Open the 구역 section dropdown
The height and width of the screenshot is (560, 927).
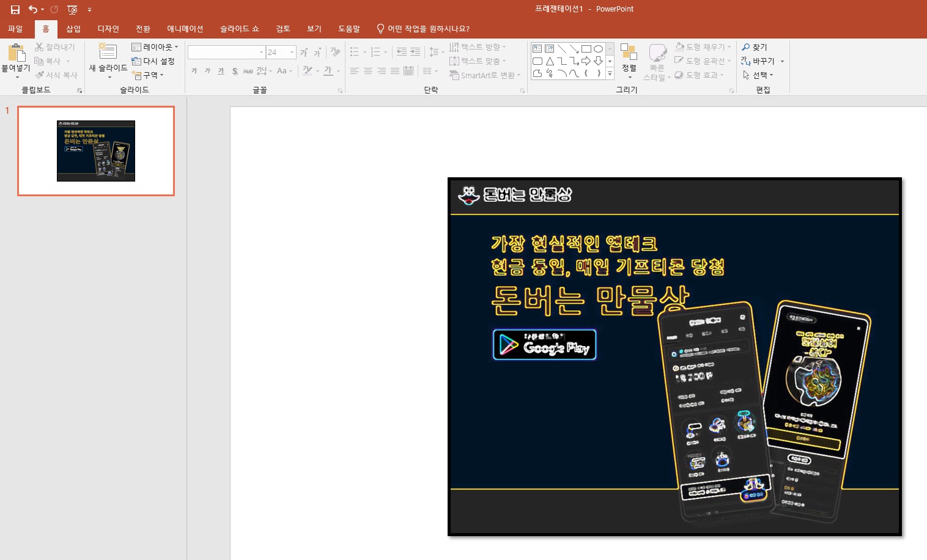pos(148,75)
